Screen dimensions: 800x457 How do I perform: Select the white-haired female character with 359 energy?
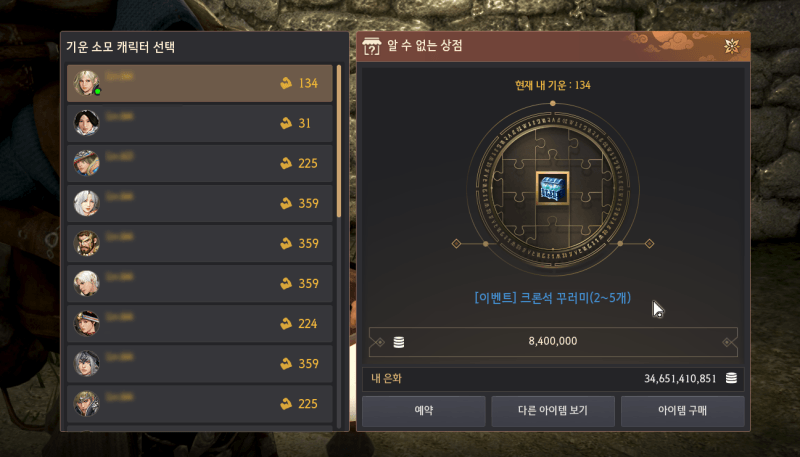[x=86, y=203]
